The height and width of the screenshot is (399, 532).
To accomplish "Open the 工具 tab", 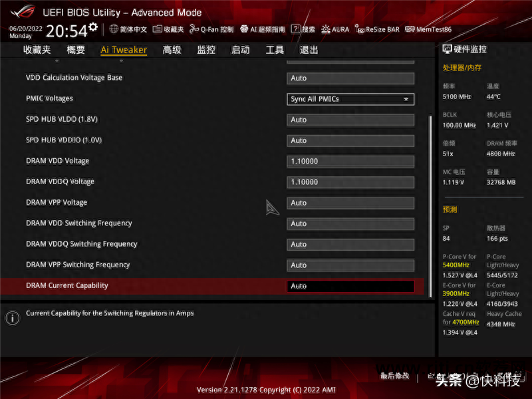I will [275, 50].
